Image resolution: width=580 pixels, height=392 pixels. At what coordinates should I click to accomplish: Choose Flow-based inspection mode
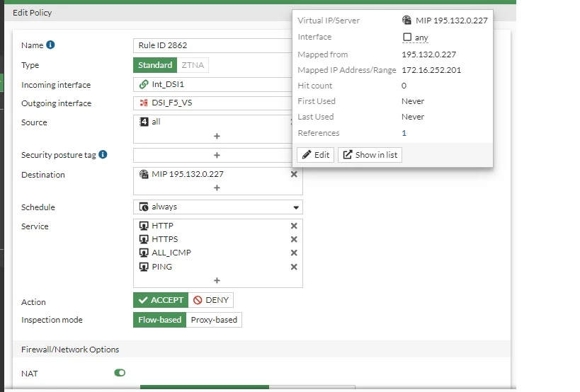tap(159, 320)
